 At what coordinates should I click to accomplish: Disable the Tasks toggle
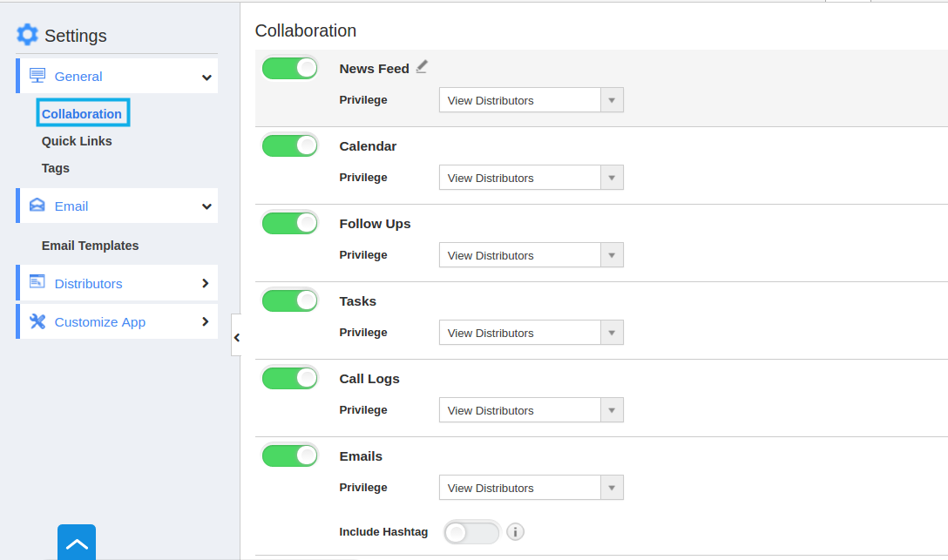click(289, 300)
